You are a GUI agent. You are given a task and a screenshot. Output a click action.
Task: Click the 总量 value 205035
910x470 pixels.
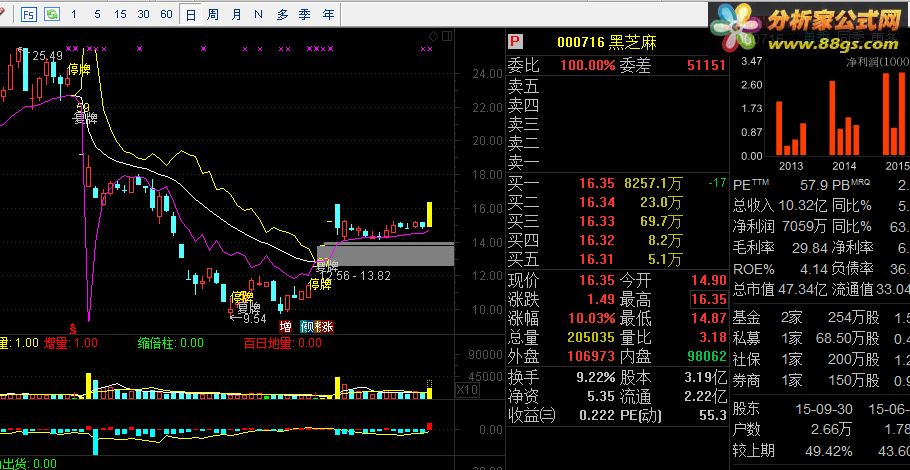pyautogui.click(x=591, y=337)
